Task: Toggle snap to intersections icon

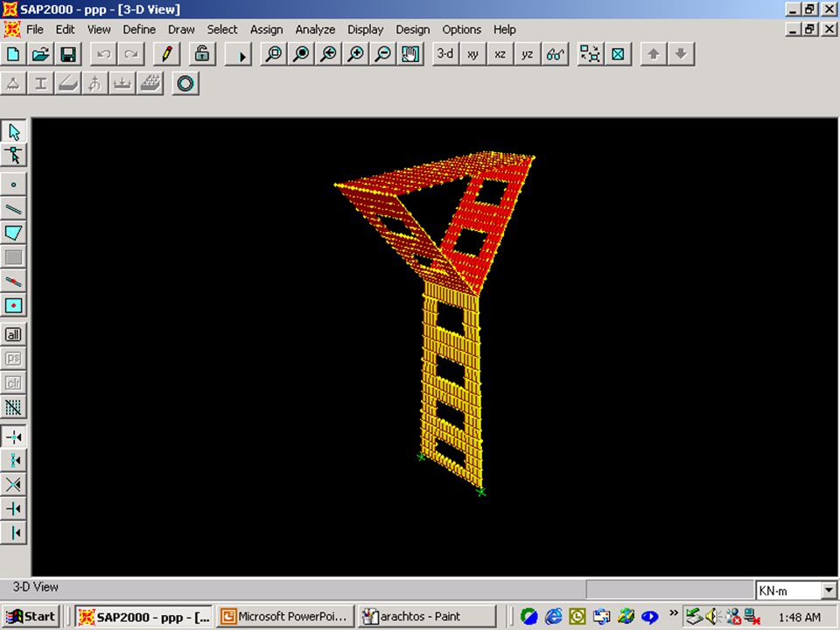Action: (13, 485)
